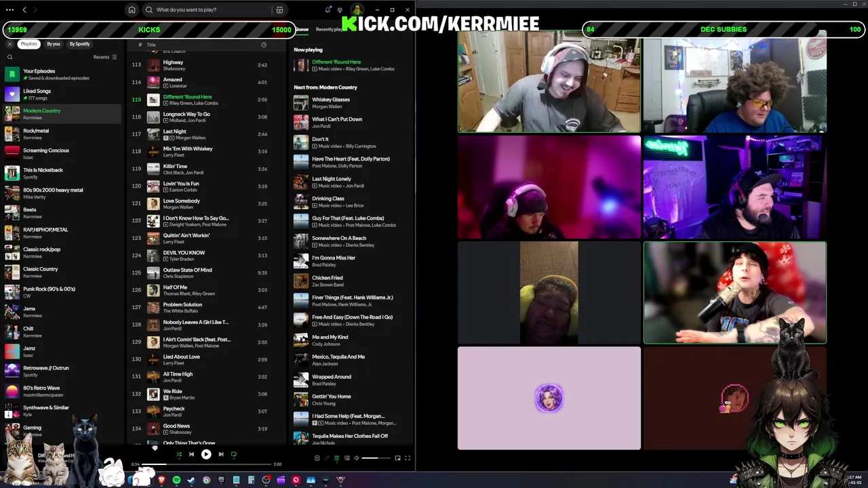Toggle shuffle in the player bar
The height and width of the screenshot is (488, 868).
pos(178,455)
